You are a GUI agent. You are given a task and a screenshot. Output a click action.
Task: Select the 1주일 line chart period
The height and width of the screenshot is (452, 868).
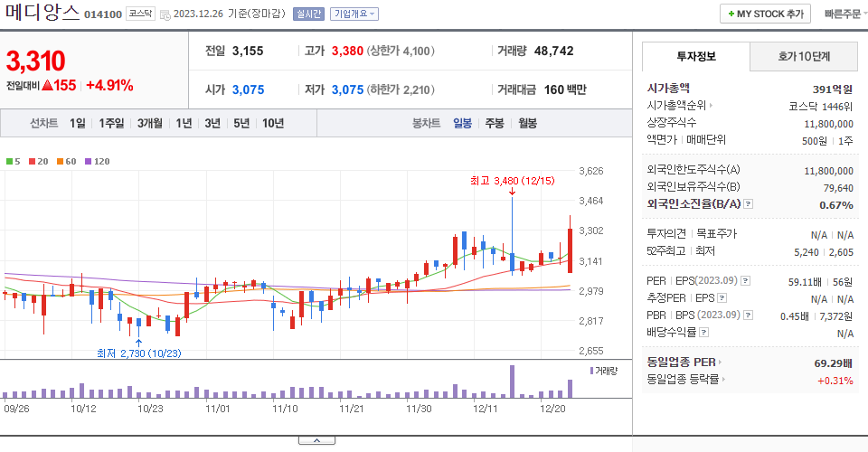pyautogui.click(x=111, y=123)
